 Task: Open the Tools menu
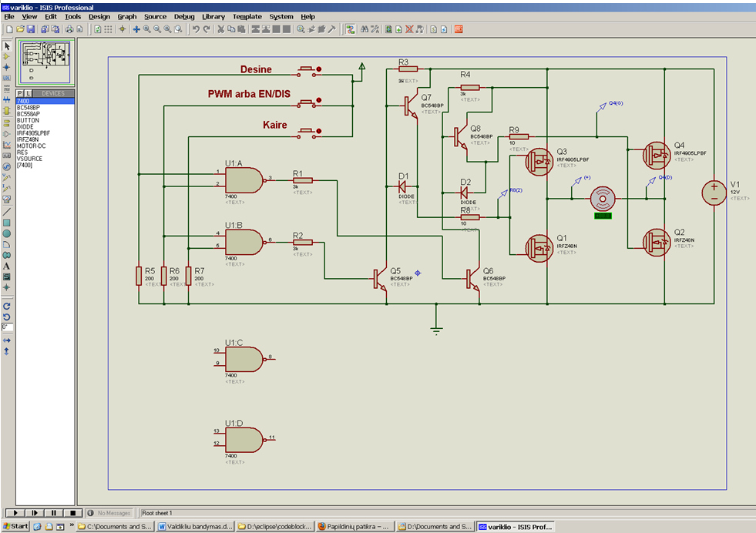click(x=72, y=17)
